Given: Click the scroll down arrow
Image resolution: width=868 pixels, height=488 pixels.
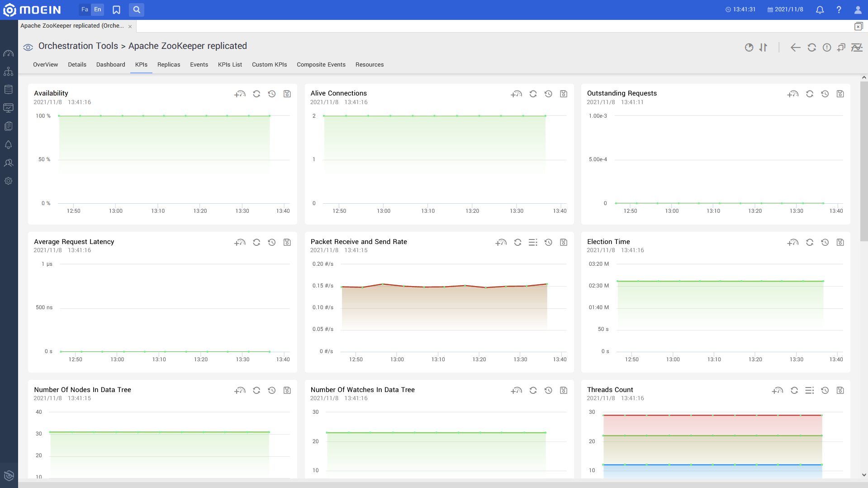Looking at the screenshot, I should 864,475.
